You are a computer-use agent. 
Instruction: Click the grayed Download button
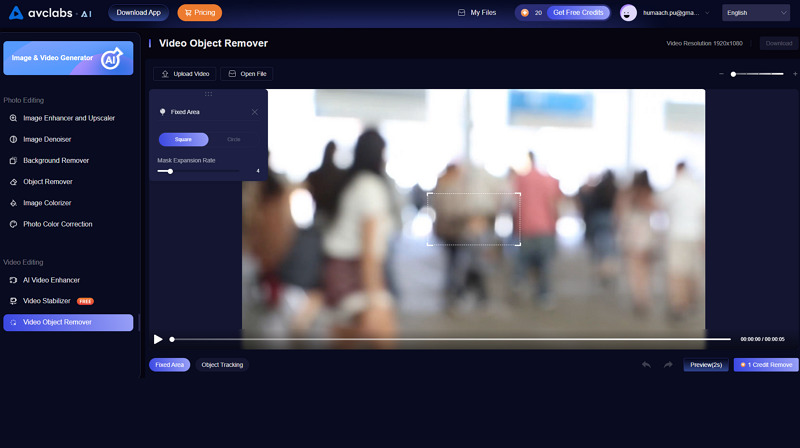coord(779,43)
